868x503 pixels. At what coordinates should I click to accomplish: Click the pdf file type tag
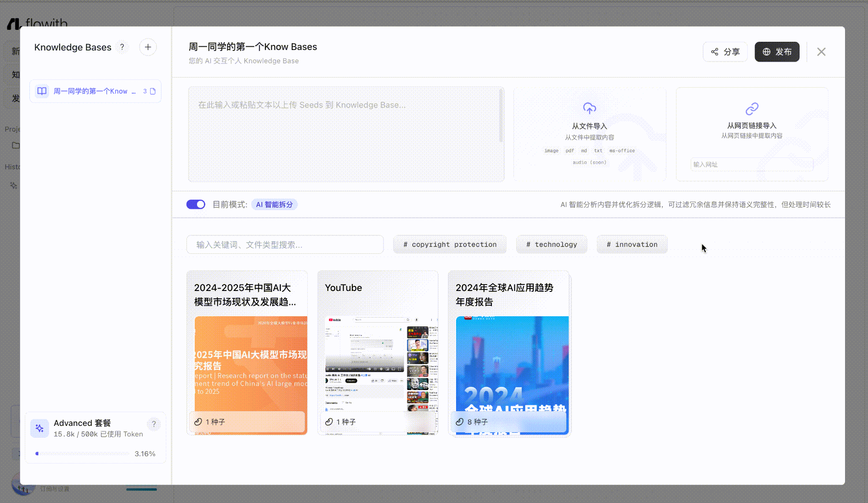[x=569, y=151]
